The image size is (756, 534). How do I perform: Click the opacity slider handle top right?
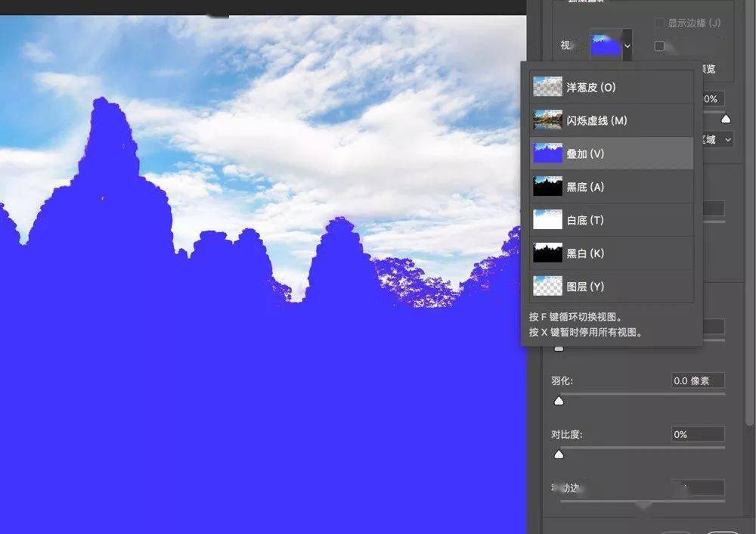[x=726, y=119]
